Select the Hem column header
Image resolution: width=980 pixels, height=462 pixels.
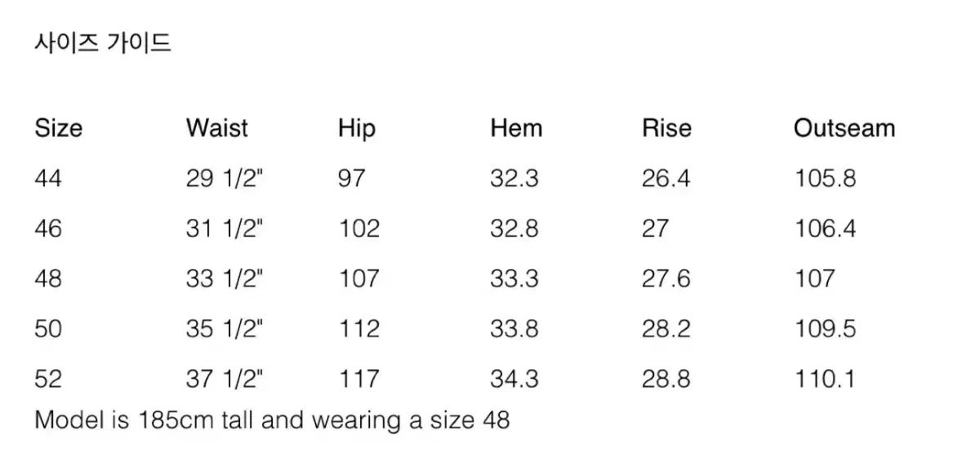click(516, 128)
